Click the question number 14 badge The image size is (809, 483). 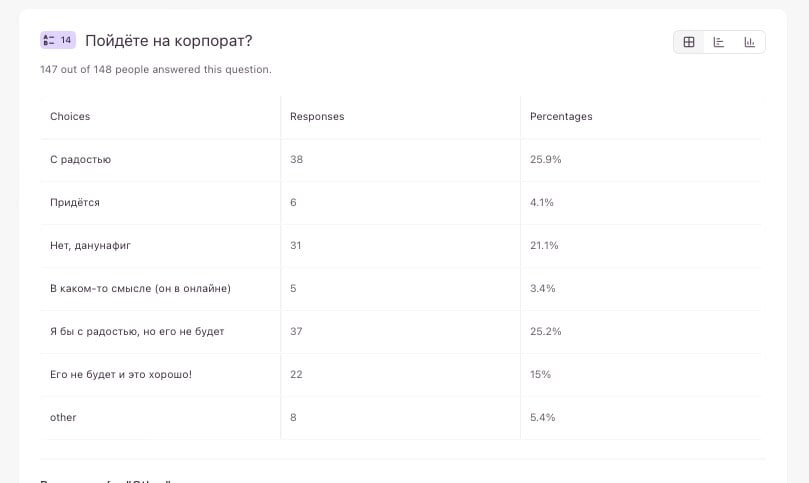58,40
